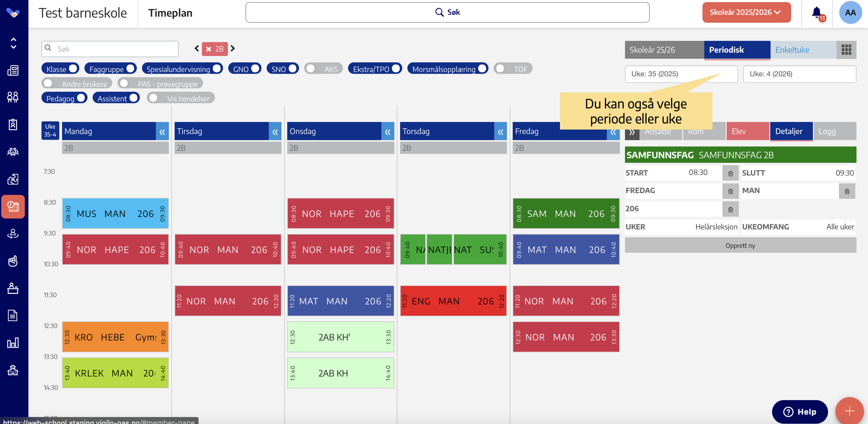Remove the 2B filter tag

pyautogui.click(x=209, y=49)
